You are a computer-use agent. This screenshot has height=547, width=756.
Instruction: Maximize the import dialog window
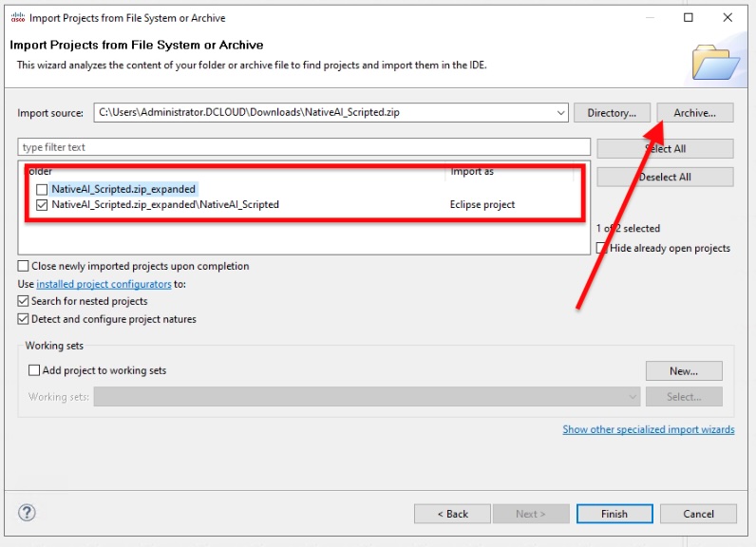tap(688, 17)
